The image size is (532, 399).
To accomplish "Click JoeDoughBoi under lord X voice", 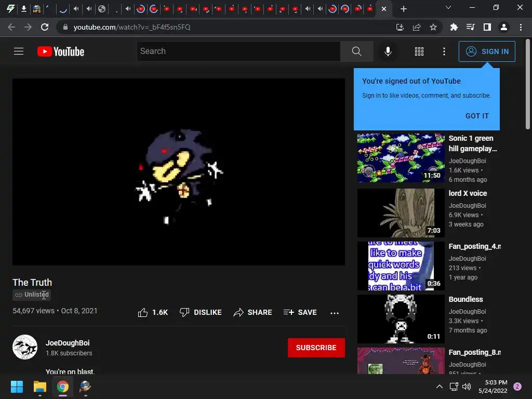I will tap(467, 206).
